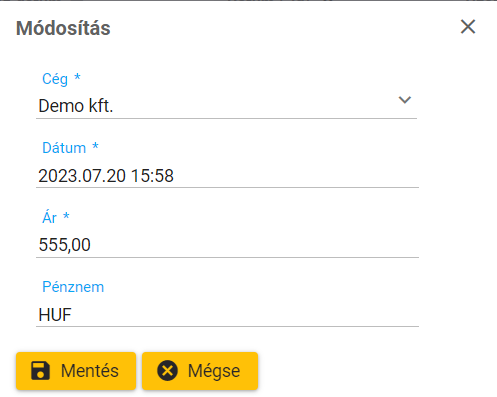Click the floppy disk save icon
This screenshot has height=397, width=497.
click(x=40, y=371)
